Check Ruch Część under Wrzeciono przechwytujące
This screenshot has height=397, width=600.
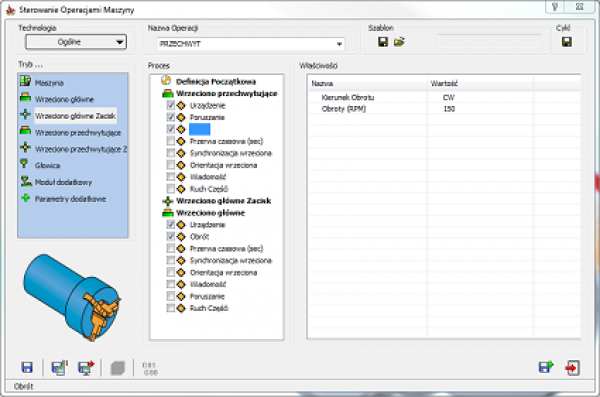pos(171,188)
